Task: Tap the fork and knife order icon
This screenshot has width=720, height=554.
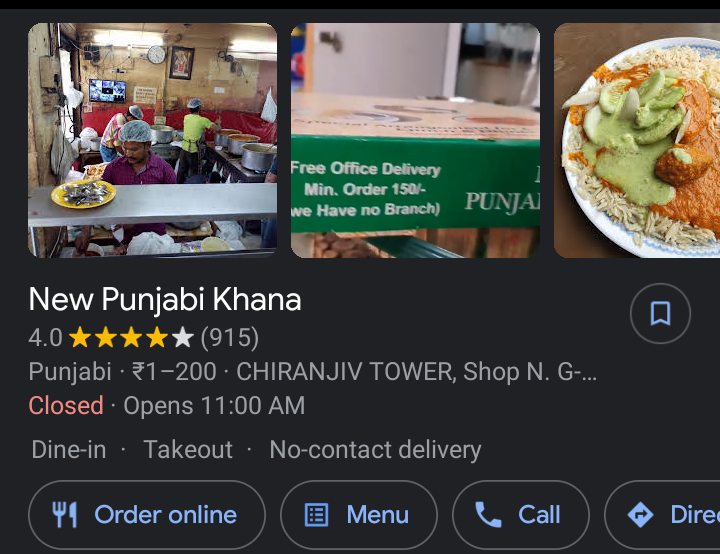Action: pyautogui.click(x=65, y=514)
